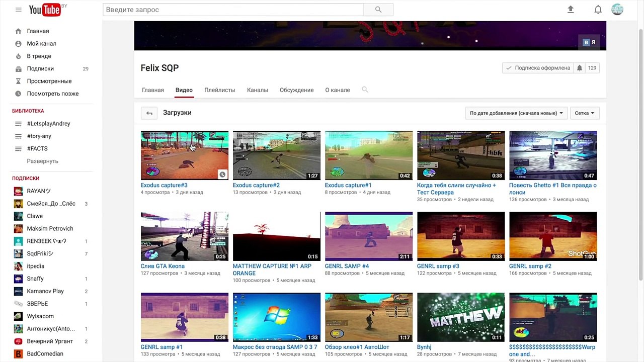The image size is (644, 362).
Task: Click the Подписки sidebar icon
Action: click(x=18, y=69)
